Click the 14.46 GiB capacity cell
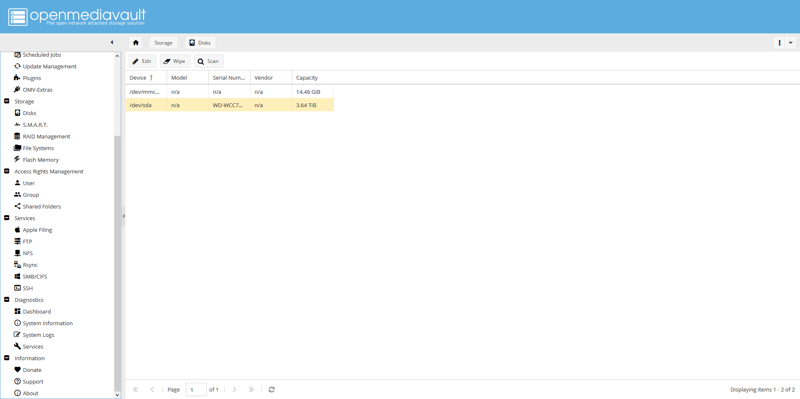This screenshot has width=800, height=399. pos(313,92)
